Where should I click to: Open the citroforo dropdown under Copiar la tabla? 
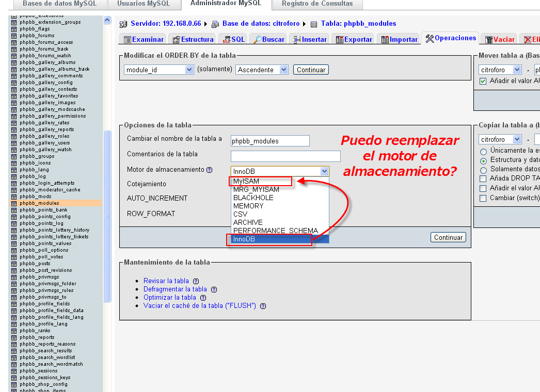coord(500,139)
